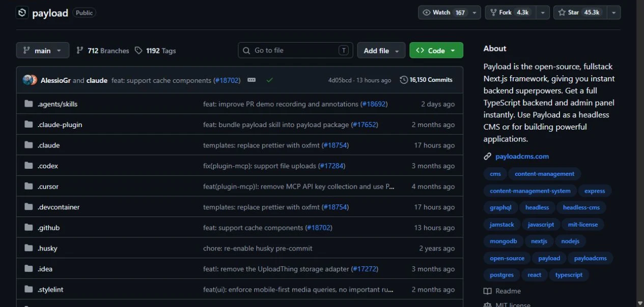Open 'chore: re-enable husky pre-commit' commit
Screen dimensions: 644x307
click(x=258, y=249)
